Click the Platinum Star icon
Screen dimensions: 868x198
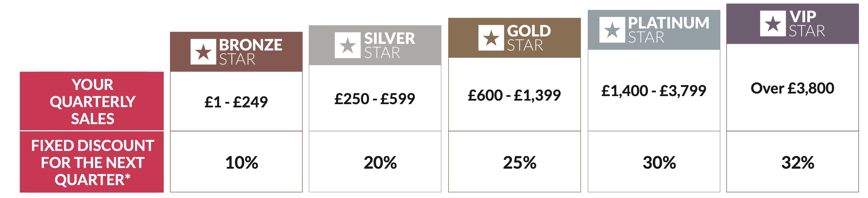(x=612, y=30)
